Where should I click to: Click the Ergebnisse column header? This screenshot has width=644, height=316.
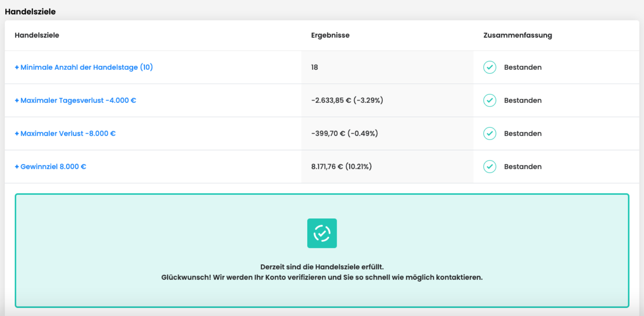click(330, 35)
